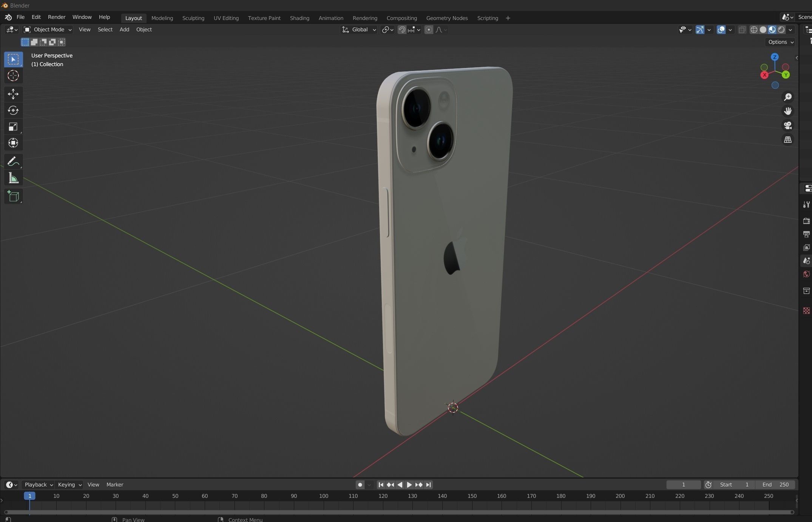Open the World properties tab icon
This screenshot has height=522, width=812.
806,274
